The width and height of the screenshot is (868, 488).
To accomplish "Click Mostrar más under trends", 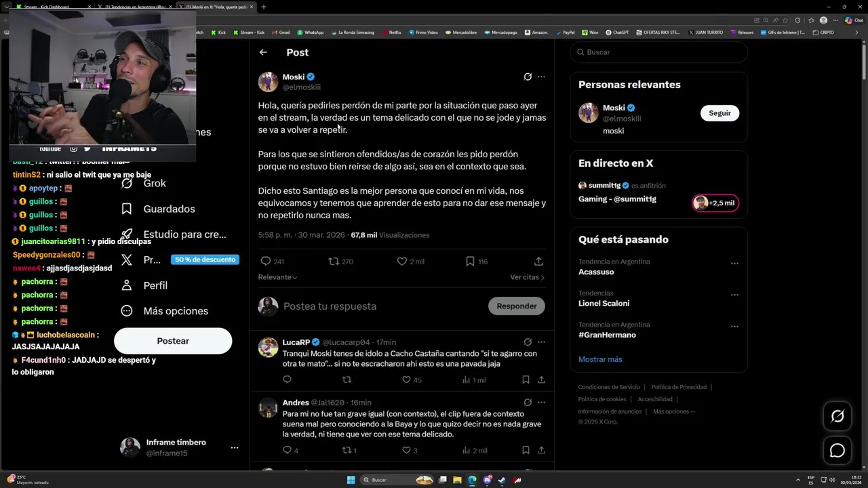I will click(x=600, y=359).
